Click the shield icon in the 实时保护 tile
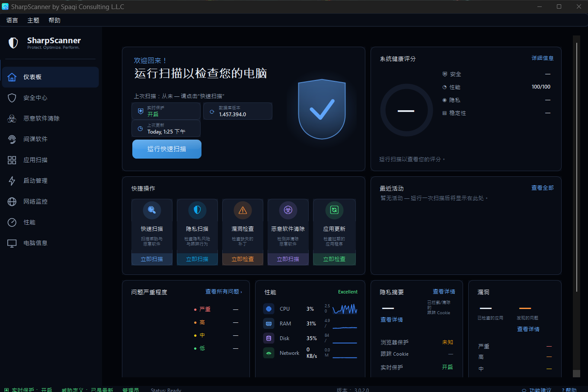 141,111
